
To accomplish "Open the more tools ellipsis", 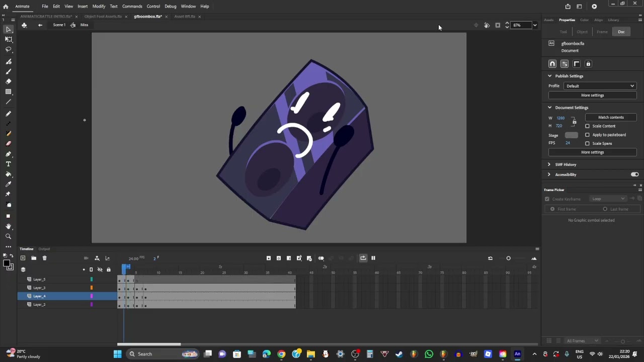I will point(9,246).
